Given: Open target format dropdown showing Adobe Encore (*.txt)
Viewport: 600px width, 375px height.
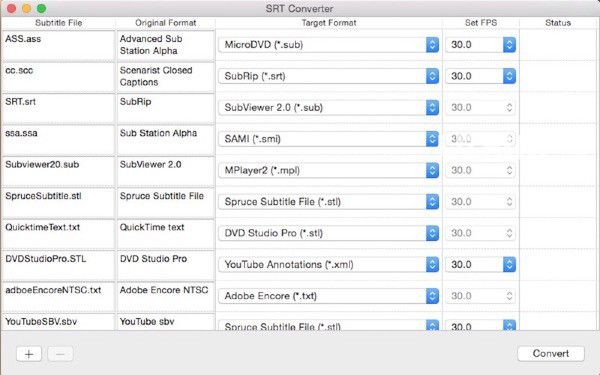Looking at the screenshot, I should click(329, 296).
